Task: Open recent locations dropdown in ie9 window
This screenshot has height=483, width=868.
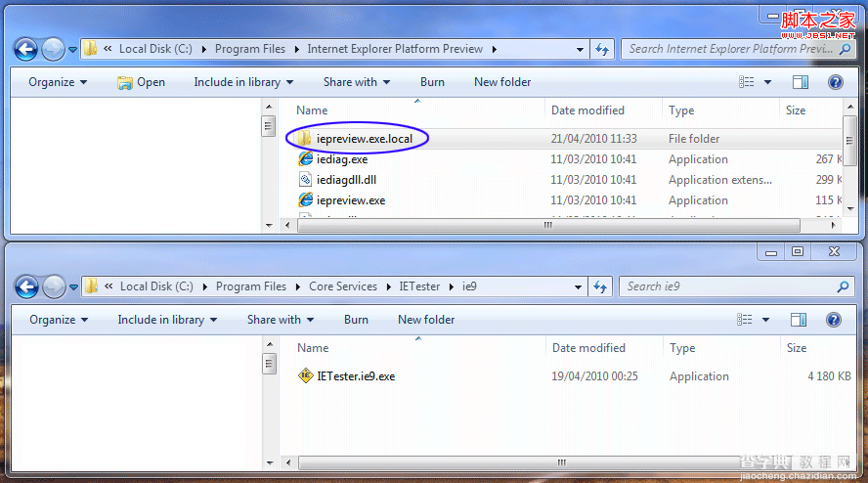Action: pyautogui.click(x=73, y=287)
